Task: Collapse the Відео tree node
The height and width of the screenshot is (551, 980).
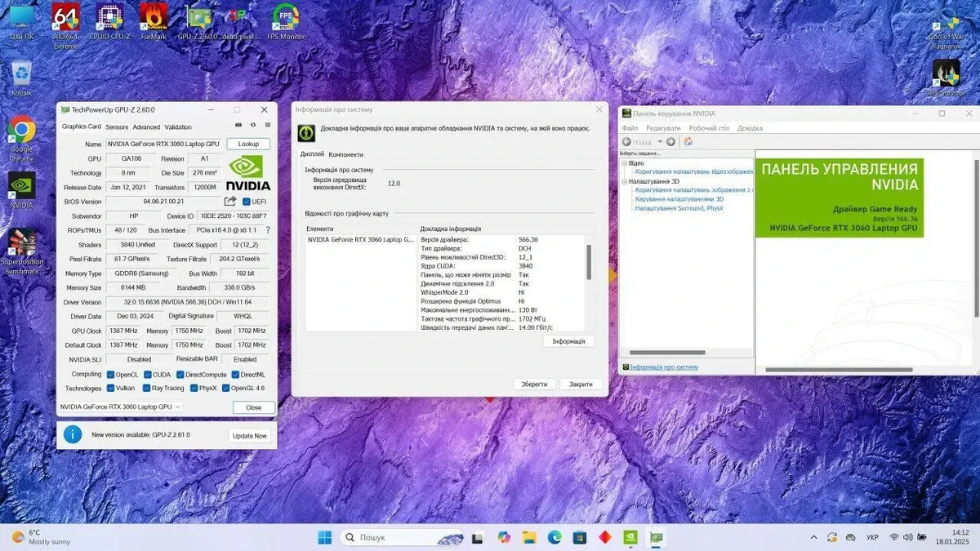Action: click(625, 163)
